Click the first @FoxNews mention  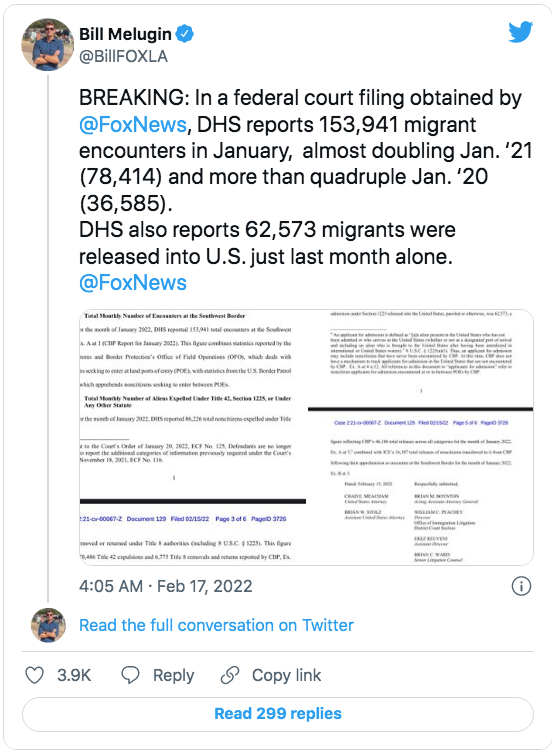(x=133, y=124)
